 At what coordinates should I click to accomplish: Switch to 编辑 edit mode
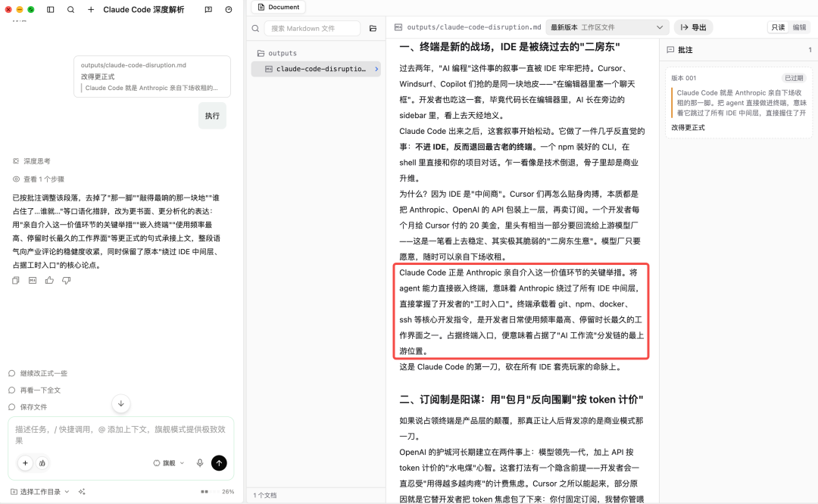pyautogui.click(x=799, y=27)
